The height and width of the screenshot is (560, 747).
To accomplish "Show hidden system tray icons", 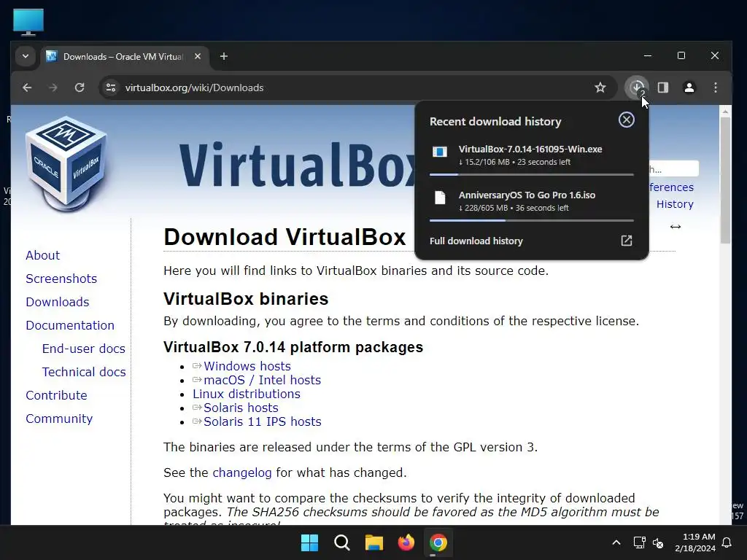I will 616,542.
